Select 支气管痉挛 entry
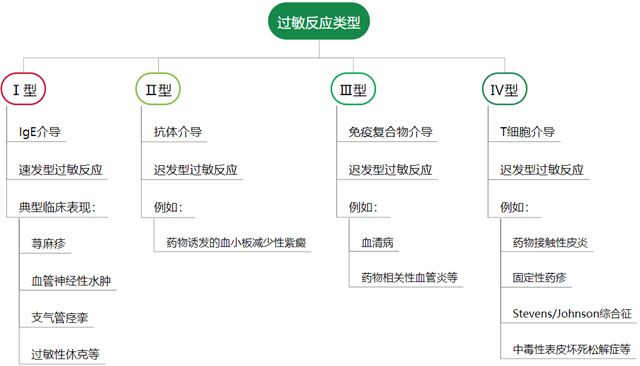Image resolution: width=640 pixels, height=366 pixels. pos(60,317)
